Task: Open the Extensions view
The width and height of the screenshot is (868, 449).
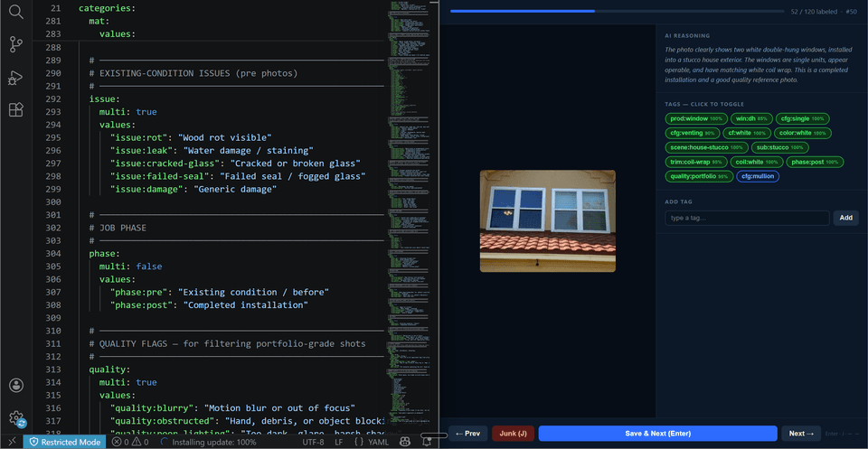Action: click(16, 109)
